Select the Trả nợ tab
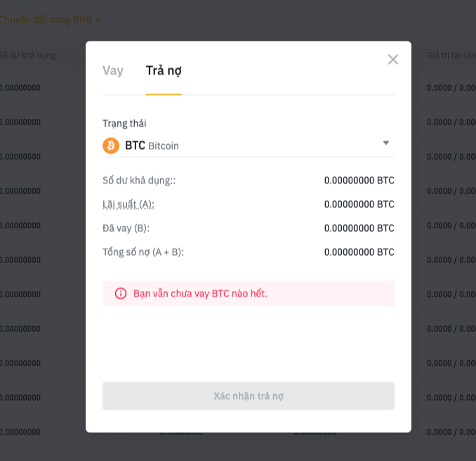Viewport: 476px width, 461px height. (x=164, y=70)
